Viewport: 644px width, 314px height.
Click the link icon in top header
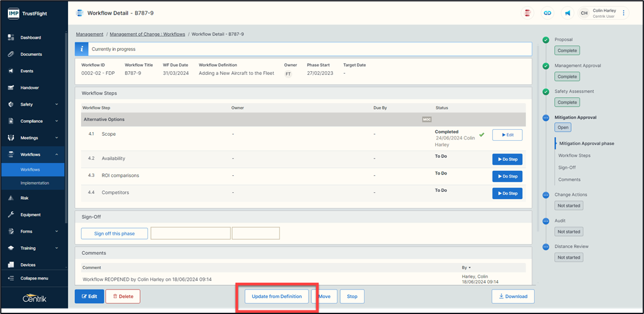coord(547,13)
